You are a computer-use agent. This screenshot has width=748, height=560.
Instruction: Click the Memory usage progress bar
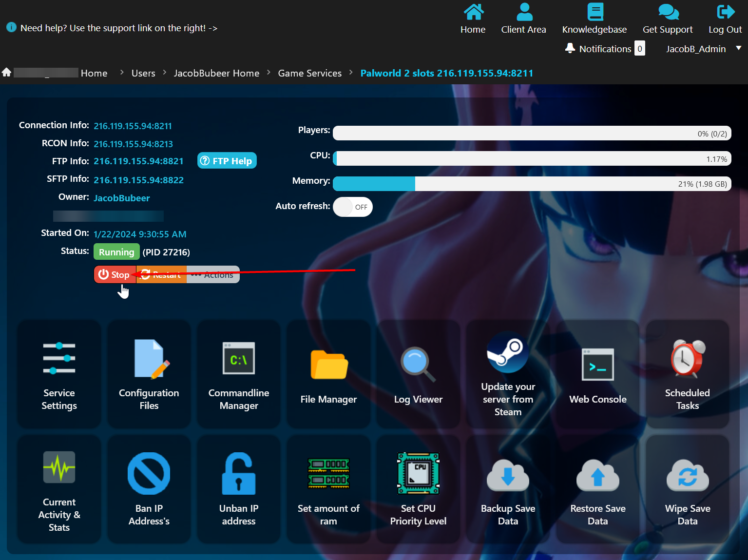pyautogui.click(x=532, y=184)
